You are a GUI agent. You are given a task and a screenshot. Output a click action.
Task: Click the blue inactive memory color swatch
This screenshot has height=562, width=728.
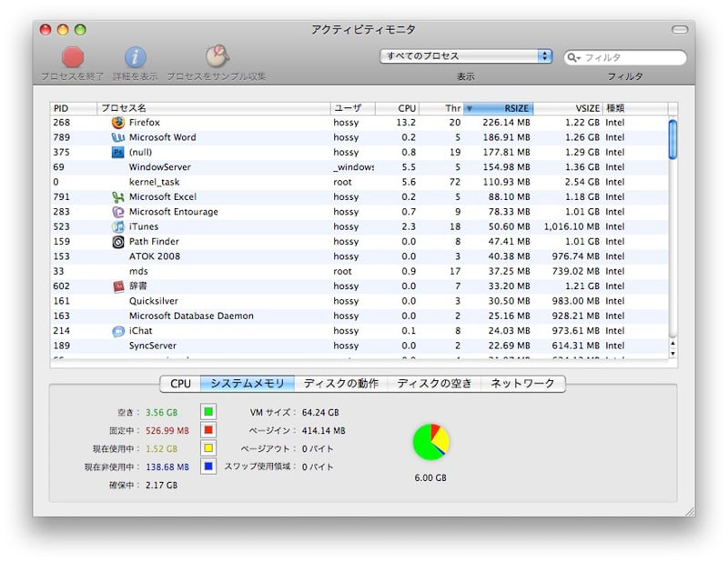click(208, 467)
